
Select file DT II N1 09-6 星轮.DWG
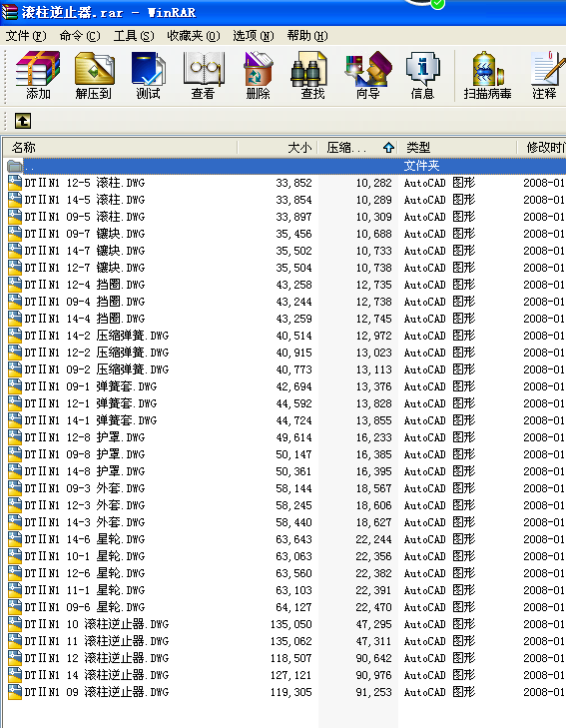pos(85,607)
